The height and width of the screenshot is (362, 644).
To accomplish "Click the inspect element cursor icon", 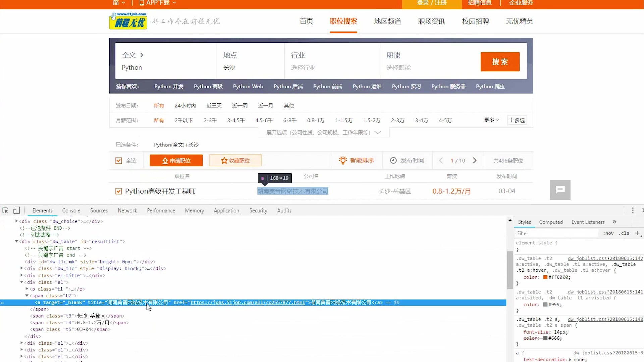I will 6,210.
